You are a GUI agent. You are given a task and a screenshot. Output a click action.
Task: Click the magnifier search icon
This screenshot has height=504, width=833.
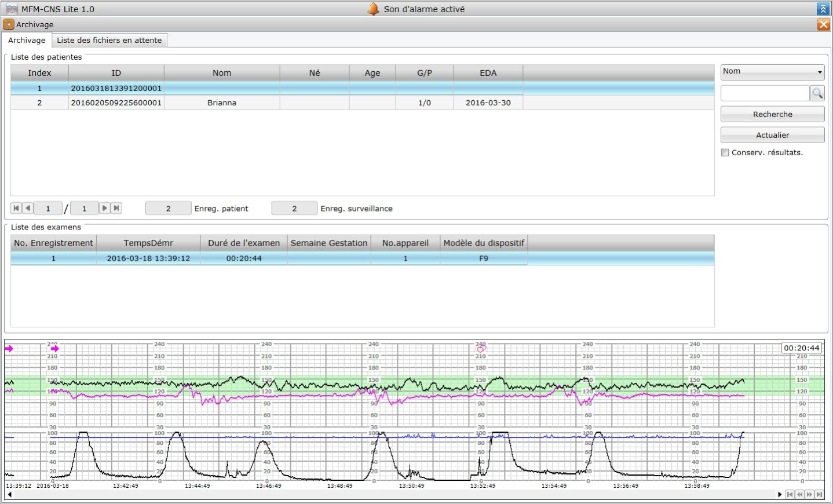click(x=817, y=93)
